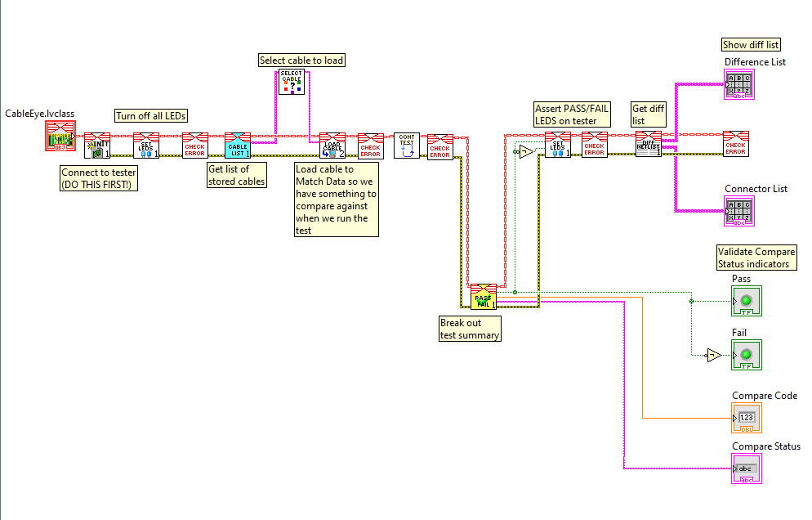Image resolution: width=812 pixels, height=520 pixels.
Task: Click the Pass round LED indicator
Action: (746, 301)
